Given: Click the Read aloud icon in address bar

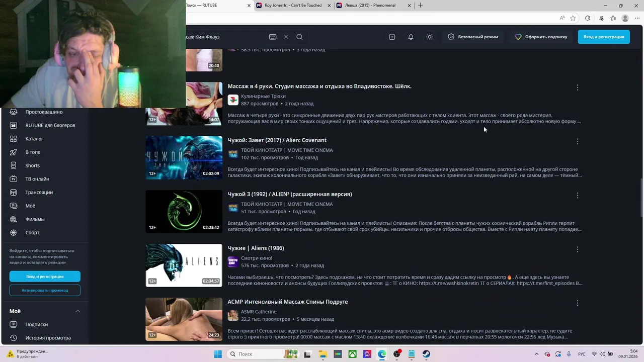Looking at the screenshot, I should click(562, 18).
